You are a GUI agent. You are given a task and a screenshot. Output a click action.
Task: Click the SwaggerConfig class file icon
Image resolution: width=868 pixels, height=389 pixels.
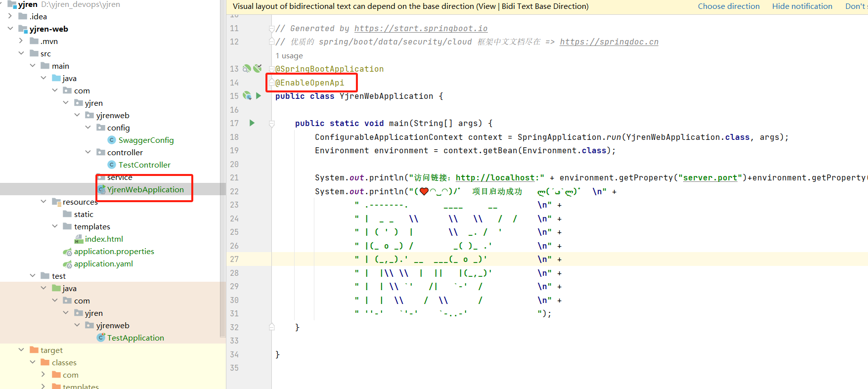coord(112,140)
